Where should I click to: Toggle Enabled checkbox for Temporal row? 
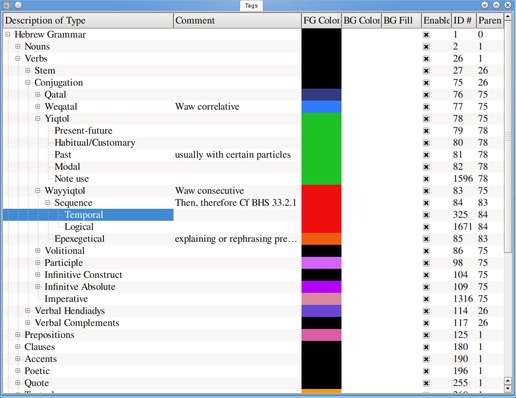426,215
